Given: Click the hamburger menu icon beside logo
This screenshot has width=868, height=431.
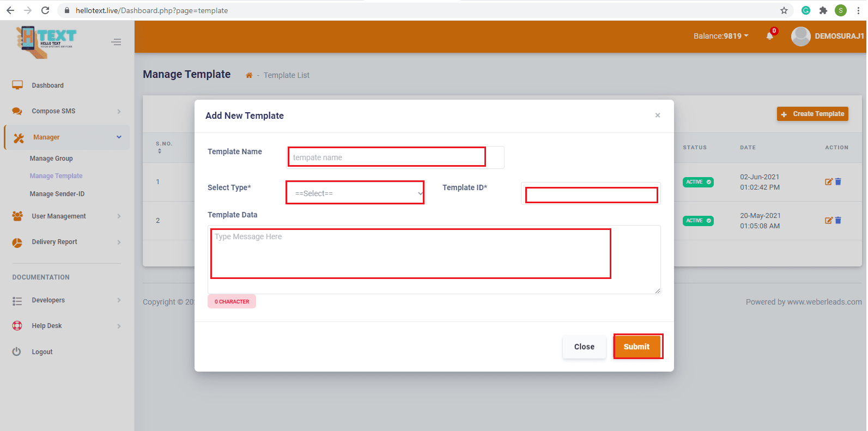Looking at the screenshot, I should pos(116,42).
